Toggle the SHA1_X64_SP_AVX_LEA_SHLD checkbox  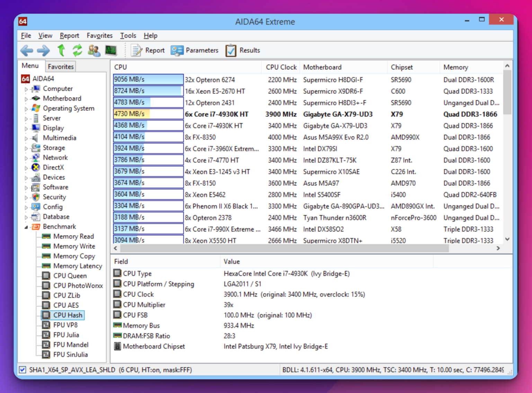22,370
